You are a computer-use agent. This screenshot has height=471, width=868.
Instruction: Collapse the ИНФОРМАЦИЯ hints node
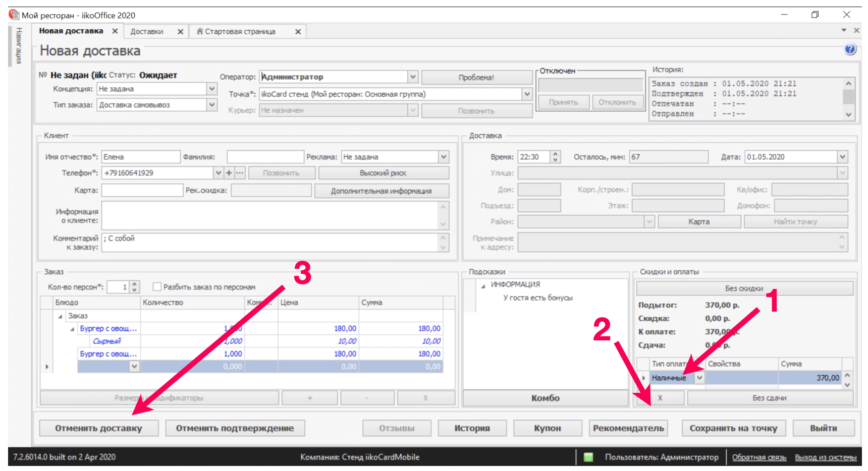tap(483, 285)
